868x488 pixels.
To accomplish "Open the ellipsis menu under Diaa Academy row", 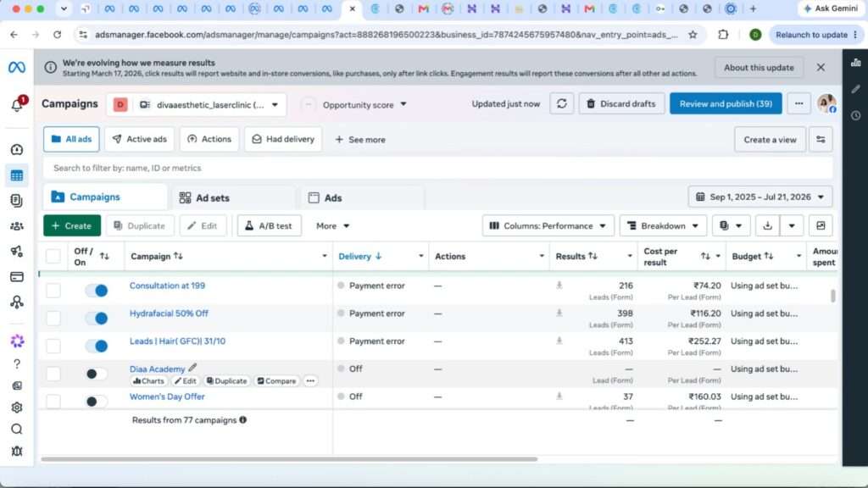I will pyautogui.click(x=310, y=380).
